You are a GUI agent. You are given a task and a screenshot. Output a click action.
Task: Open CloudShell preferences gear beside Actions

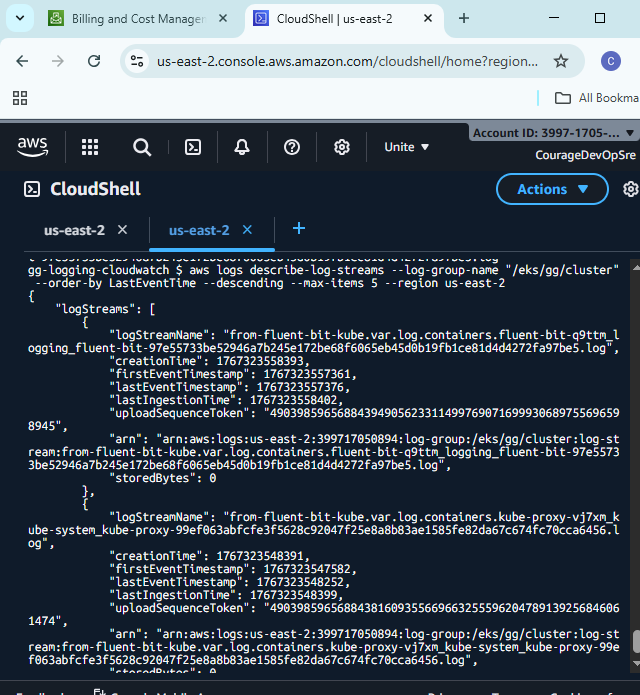(x=630, y=189)
